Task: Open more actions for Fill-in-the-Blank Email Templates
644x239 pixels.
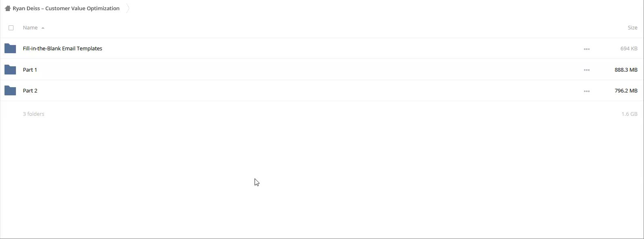Action: coord(586,49)
